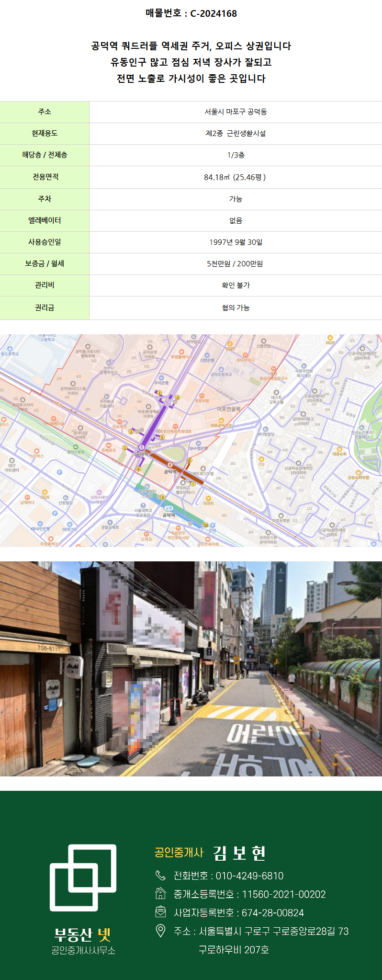This screenshot has width=382, height=980.
Task: Click the CU convenience store marker on map
Action: [261, 459]
